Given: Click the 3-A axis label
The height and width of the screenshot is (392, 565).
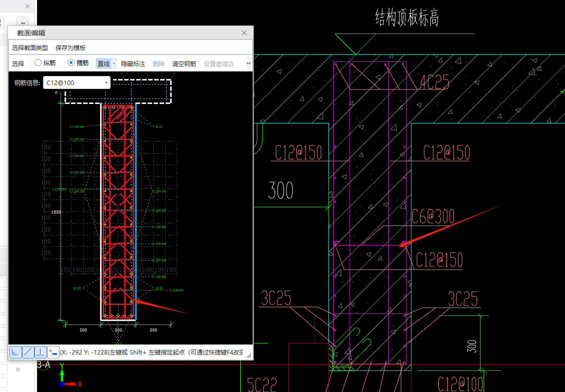Looking at the screenshot, I should [x=44, y=364].
